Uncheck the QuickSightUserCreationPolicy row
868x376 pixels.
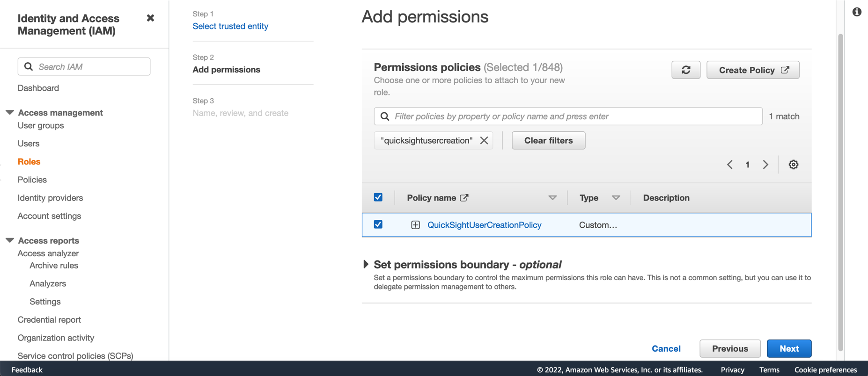click(x=378, y=224)
